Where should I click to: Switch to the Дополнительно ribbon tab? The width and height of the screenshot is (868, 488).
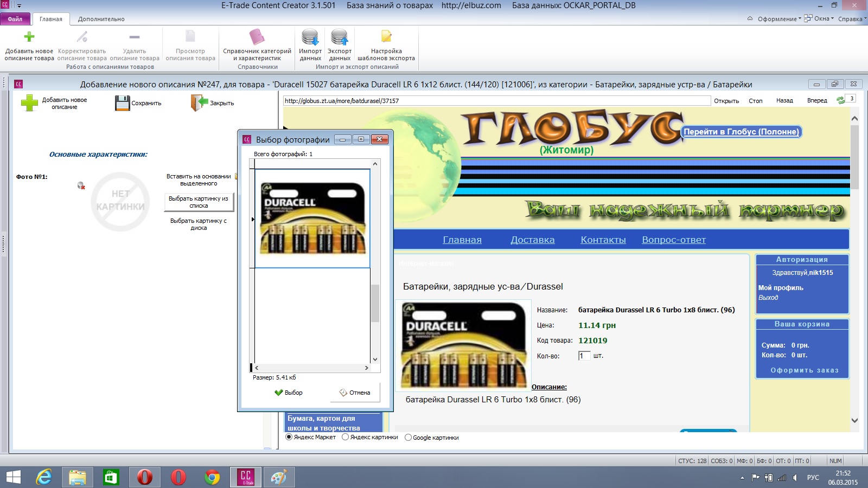[101, 19]
